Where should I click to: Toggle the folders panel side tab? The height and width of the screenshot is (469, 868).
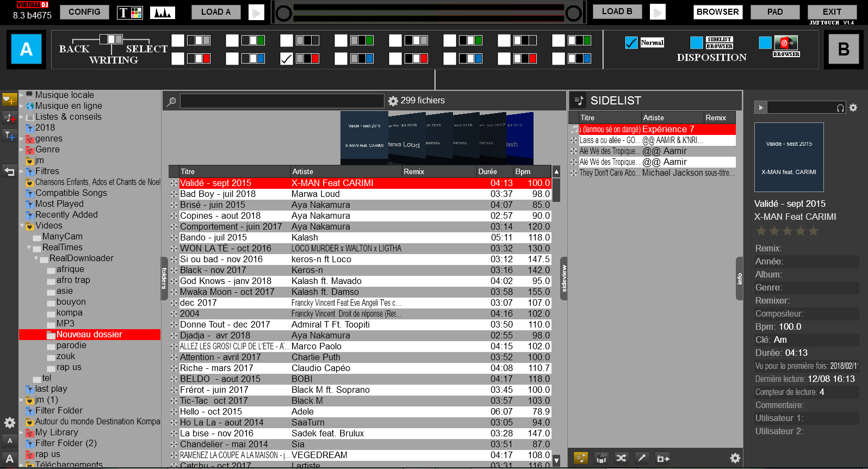click(164, 279)
